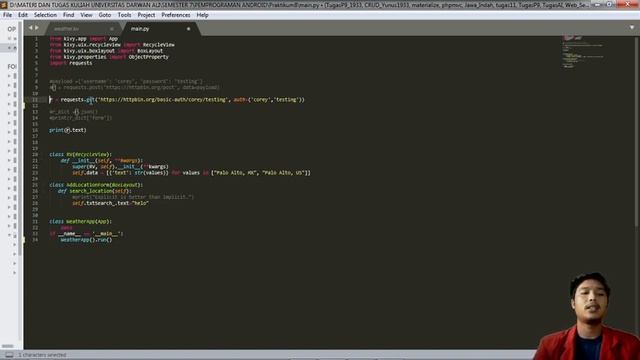640x360 pixels.
Task: Go to next tab with right arrow
Action: (37, 28)
